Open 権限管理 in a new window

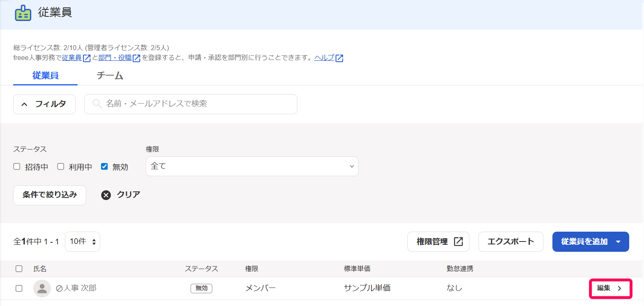coord(438,242)
